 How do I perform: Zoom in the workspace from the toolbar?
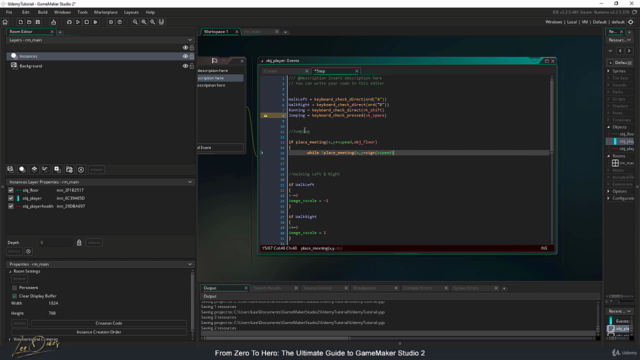pos(144,22)
